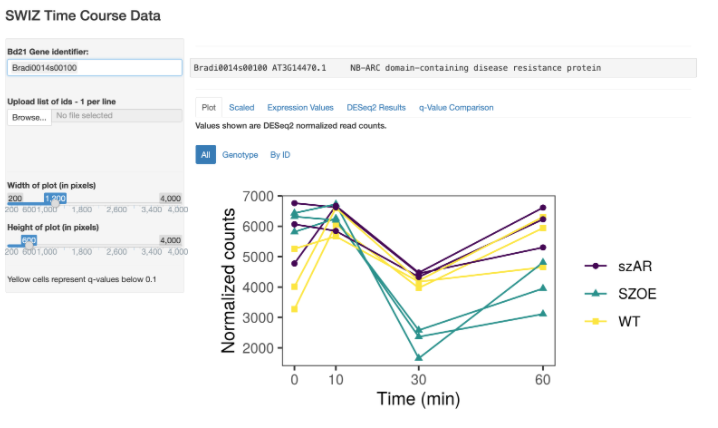Click the Width of plot slider handle
This screenshot has width=718, height=428.
point(55,203)
